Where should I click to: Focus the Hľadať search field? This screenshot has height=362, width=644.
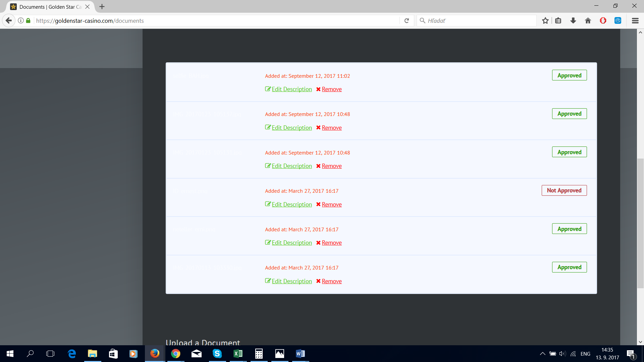[x=476, y=20]
